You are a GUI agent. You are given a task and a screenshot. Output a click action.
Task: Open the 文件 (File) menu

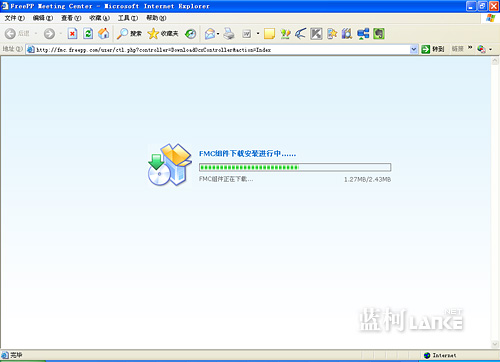(x=14, y=18)
